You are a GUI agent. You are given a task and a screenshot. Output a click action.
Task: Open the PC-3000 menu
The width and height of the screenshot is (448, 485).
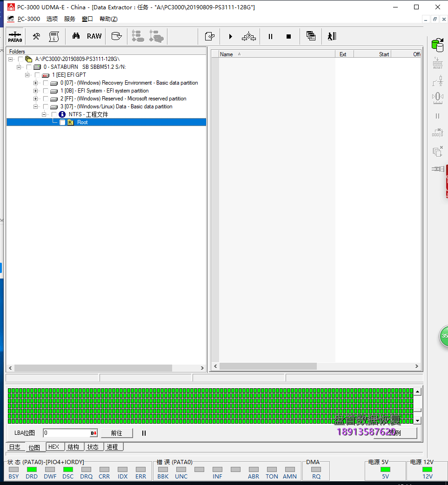coord(28,19)
